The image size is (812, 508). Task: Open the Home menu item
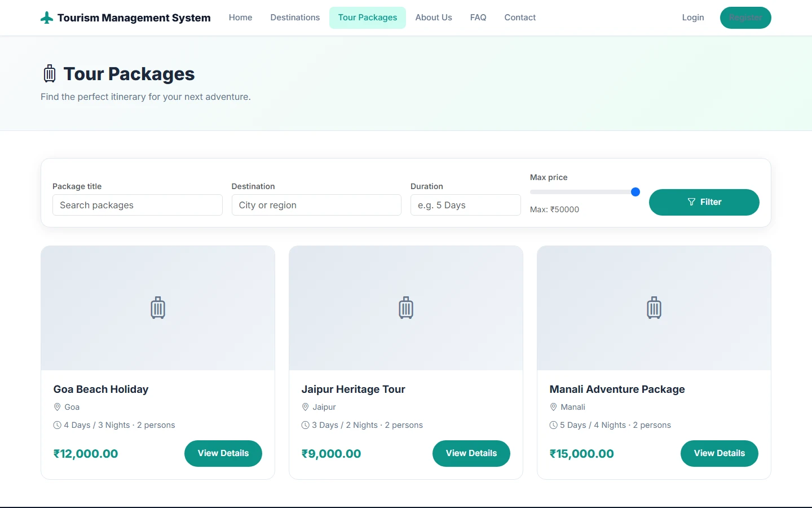pyautogui.click(x=240, y=17)
